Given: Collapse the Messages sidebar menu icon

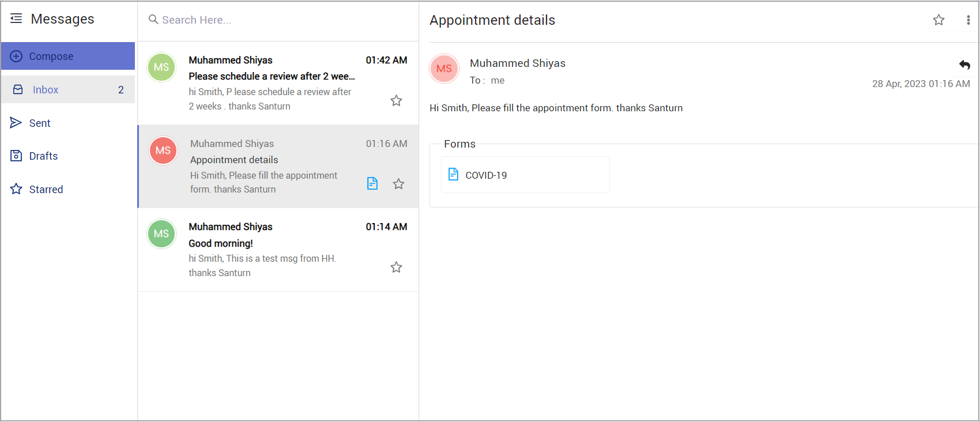Looking at the screenshot, I should coord(16,19).
